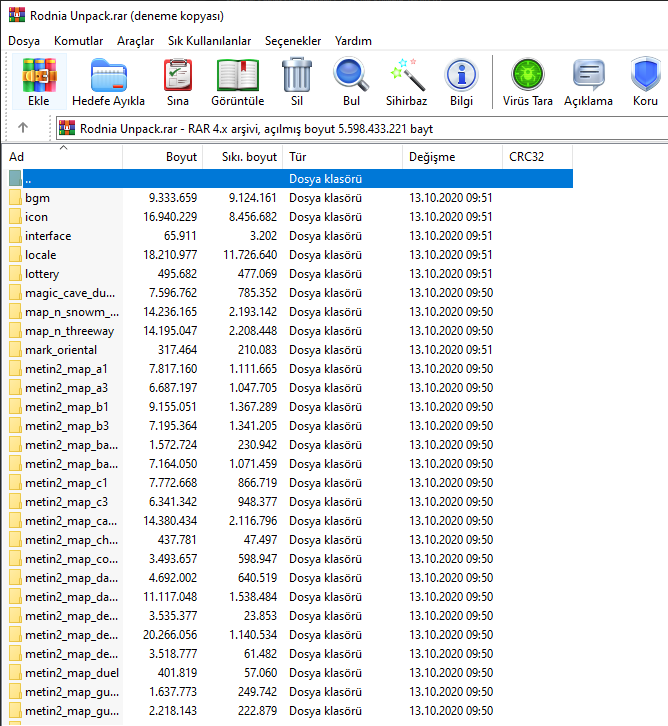Sort by the Tür column header
The width and height of the screenshot is (668, 726).
(343, 157)
